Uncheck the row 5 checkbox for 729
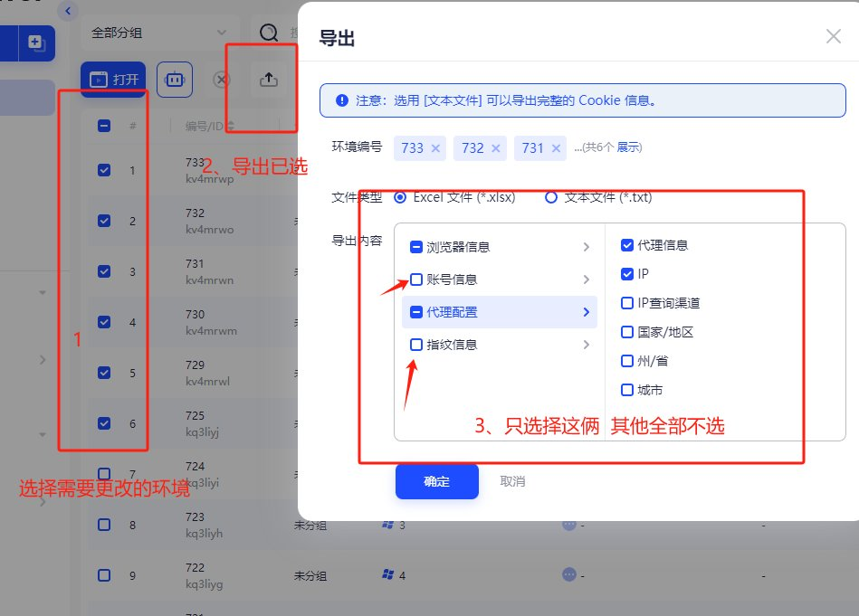This screenshot has width=859, height=616. [x=104, y=373]
